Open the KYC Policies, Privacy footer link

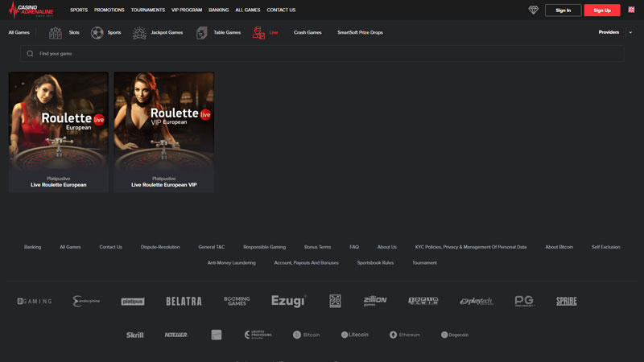[x=471, y=247]
